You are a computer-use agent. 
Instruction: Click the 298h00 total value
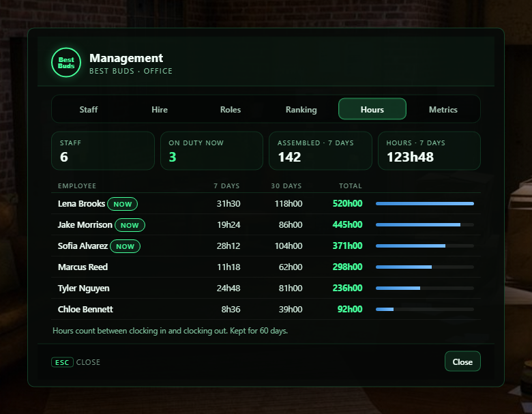347,267
